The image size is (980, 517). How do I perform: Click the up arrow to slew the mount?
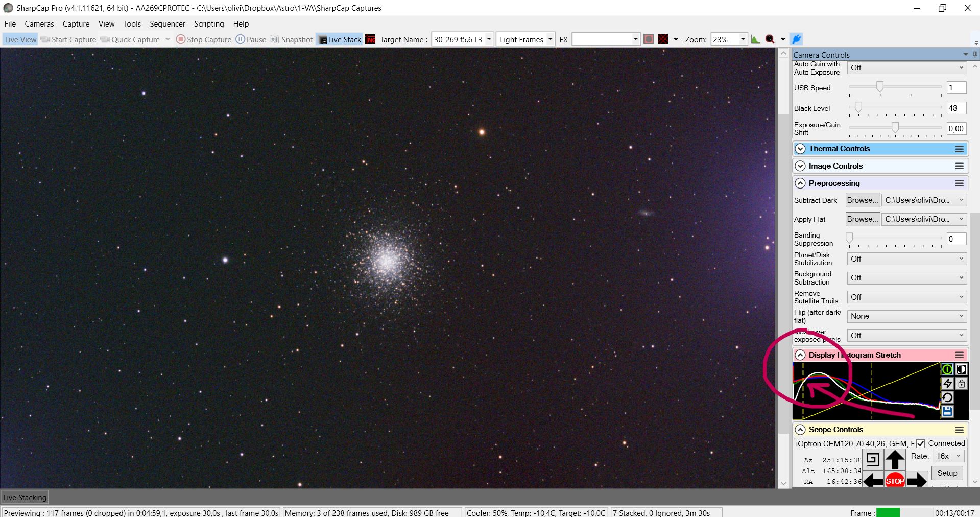point(895,460)
